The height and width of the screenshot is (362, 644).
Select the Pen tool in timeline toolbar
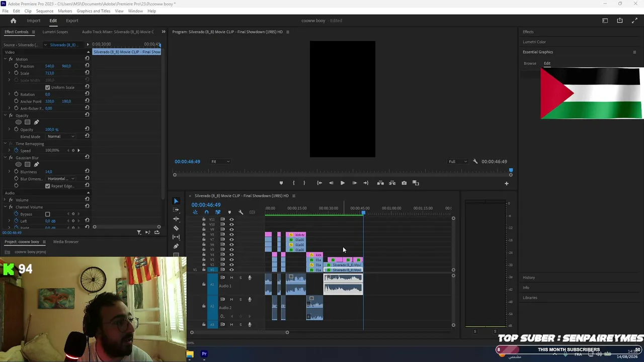(176, 246)
